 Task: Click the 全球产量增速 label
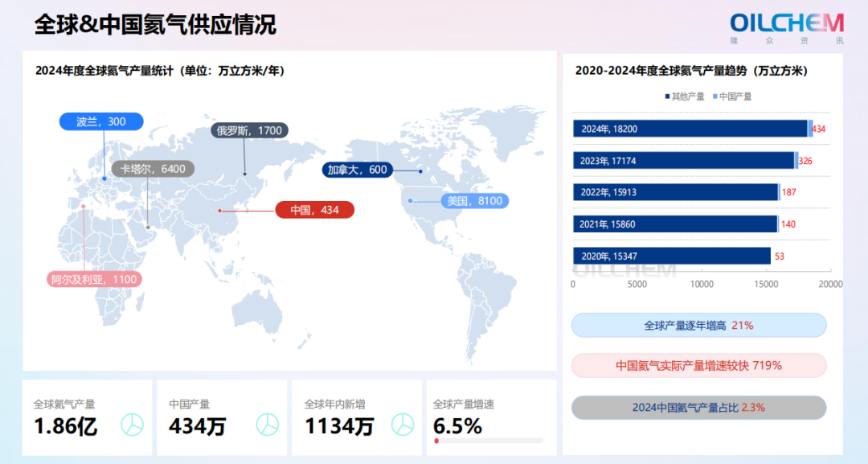[464, 404]
